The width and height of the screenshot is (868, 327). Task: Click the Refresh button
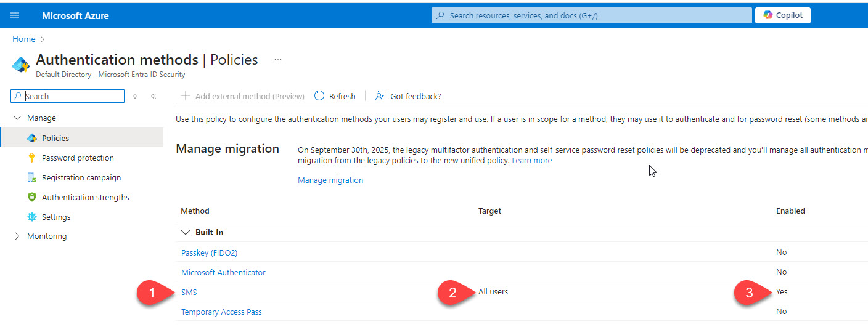(335, 96)
